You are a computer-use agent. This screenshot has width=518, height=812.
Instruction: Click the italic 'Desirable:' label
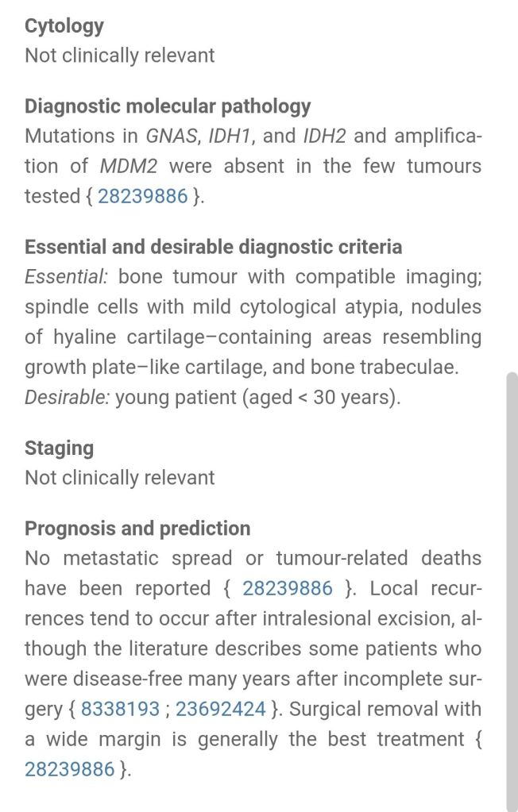(x=67, y=397)
